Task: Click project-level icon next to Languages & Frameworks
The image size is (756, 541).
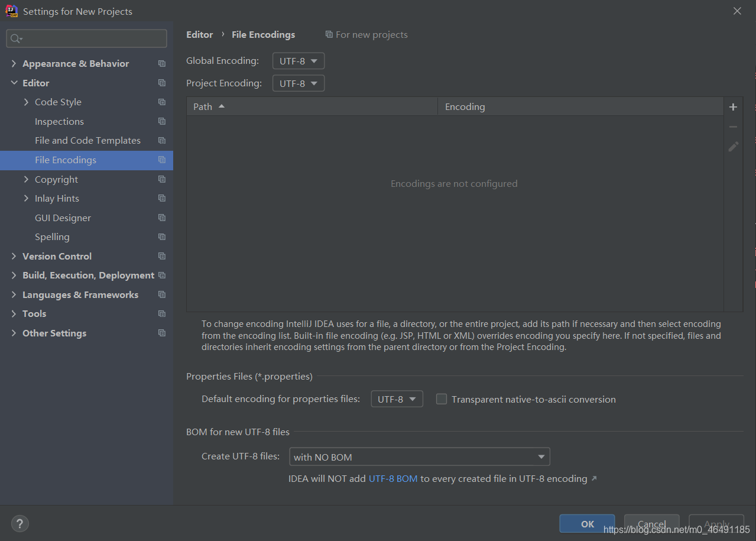Action: pyautogui.click(x=161, y=294)
